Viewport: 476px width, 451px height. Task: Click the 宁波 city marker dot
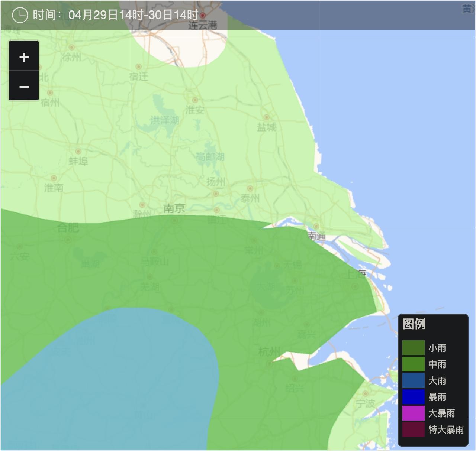pos(365,393)
